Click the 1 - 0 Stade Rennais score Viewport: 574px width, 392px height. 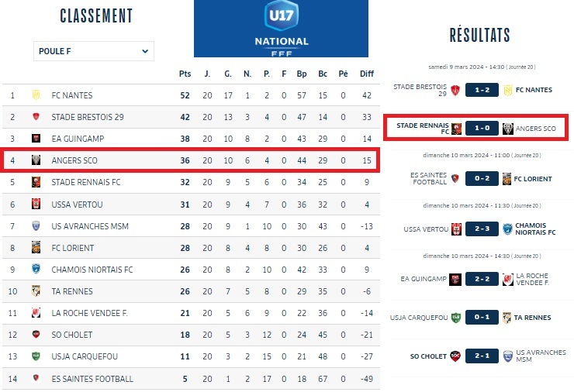click(482, 129)
